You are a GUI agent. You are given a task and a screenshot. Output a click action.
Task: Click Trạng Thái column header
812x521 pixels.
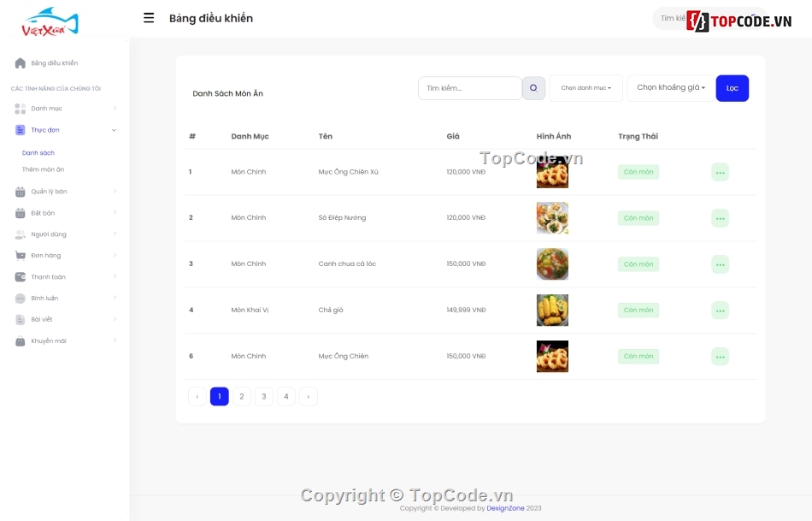coord(638,136)
